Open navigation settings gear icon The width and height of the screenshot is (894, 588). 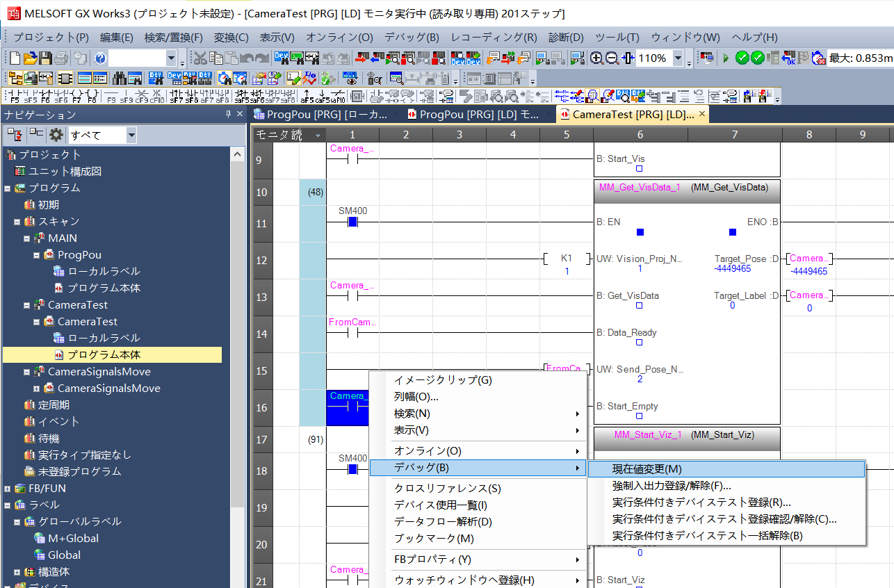[x=56, y=135]
